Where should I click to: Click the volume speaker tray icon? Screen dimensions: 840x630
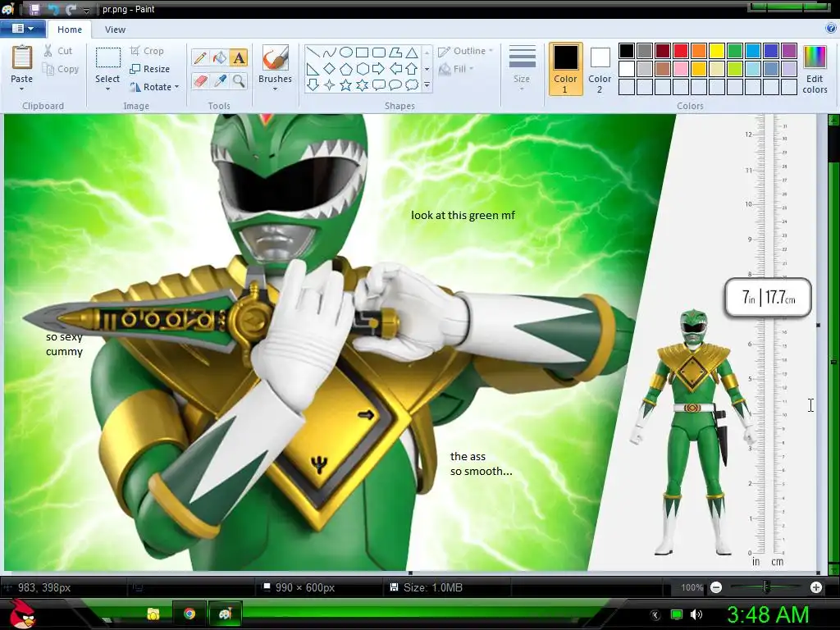coord(696,614)
